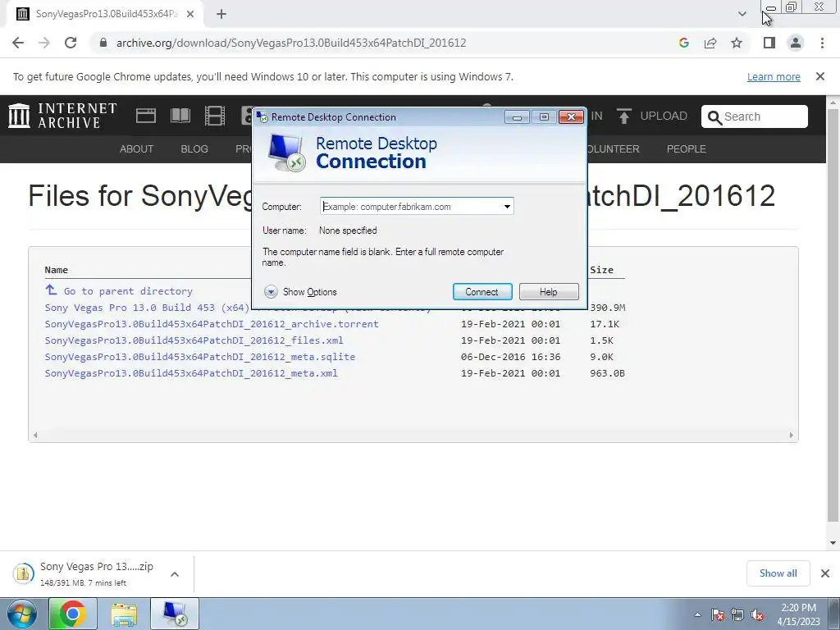Open download item options chevron
Image resolution: width=840 pixels, height=630 pixels.
[x=175, y=573]
